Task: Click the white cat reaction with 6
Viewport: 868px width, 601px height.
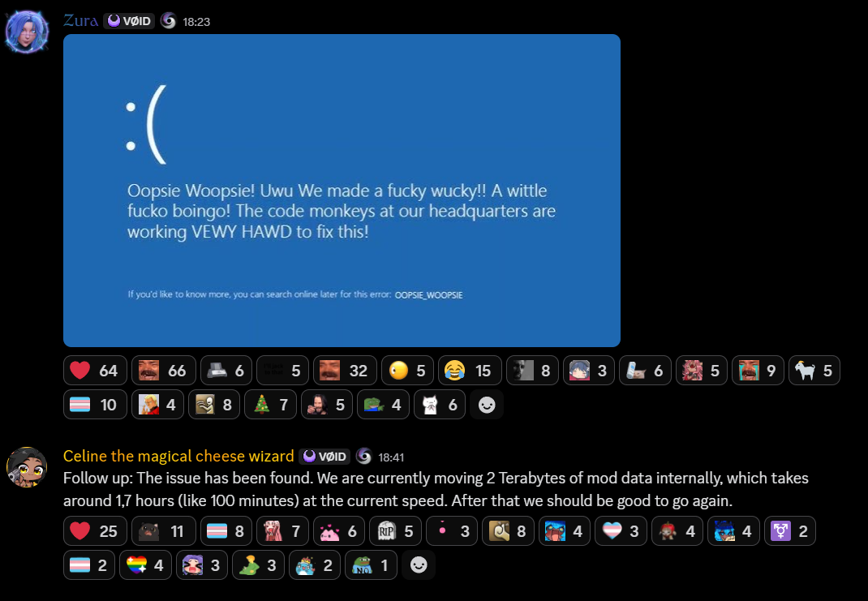Action: click(440, 405)
